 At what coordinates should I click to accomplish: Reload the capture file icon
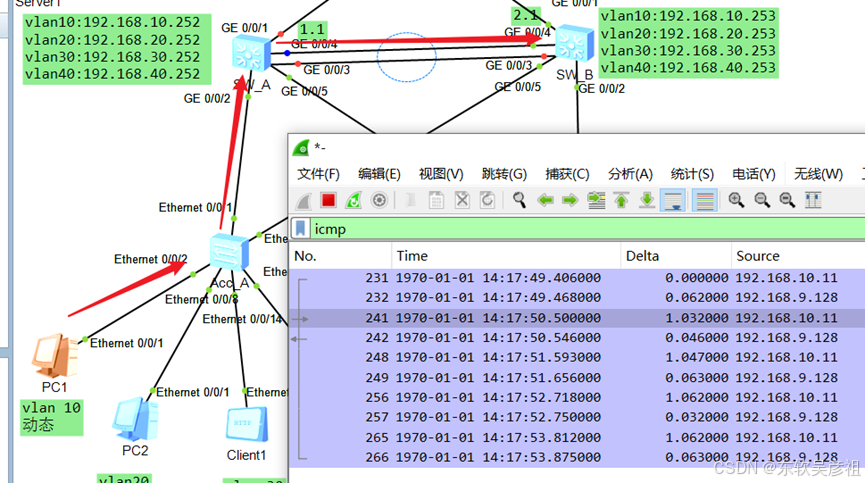(487, 200)
